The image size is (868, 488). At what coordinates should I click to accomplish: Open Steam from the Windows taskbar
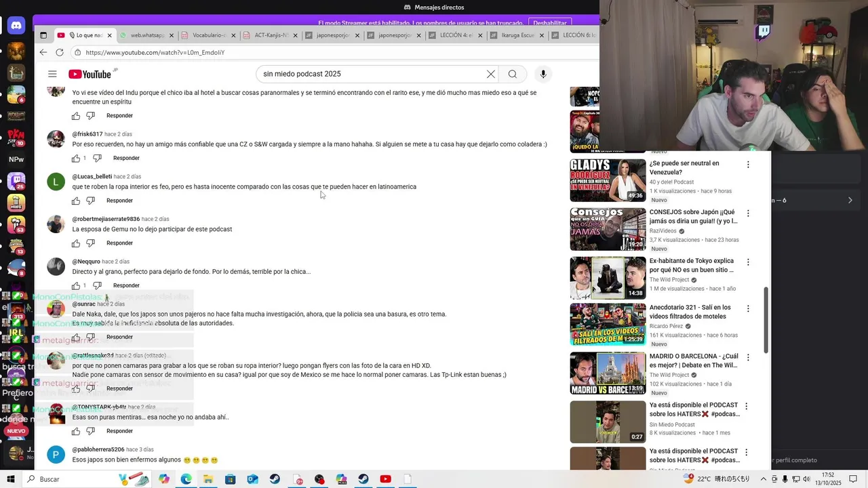pyautogui.click(x=275, y=479)
